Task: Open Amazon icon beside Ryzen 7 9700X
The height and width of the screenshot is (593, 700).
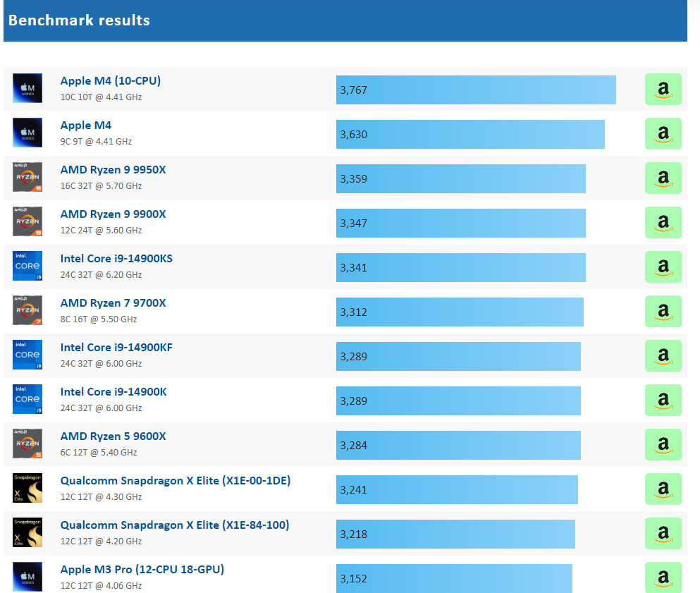Action: (663, 311)
